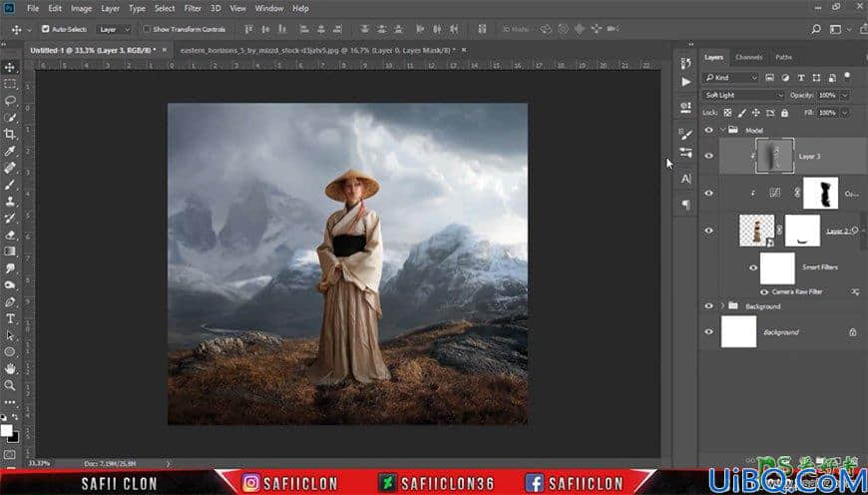Click the background color swatch
868x495 pixels.
point(15,438)
